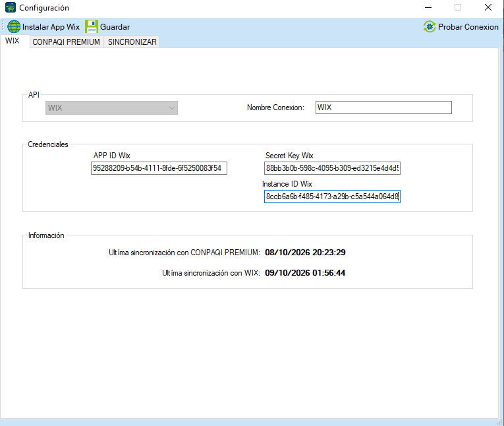Click the Instance ID Wix input field
This screenshot has width=504, height=426.
[332, 197]
